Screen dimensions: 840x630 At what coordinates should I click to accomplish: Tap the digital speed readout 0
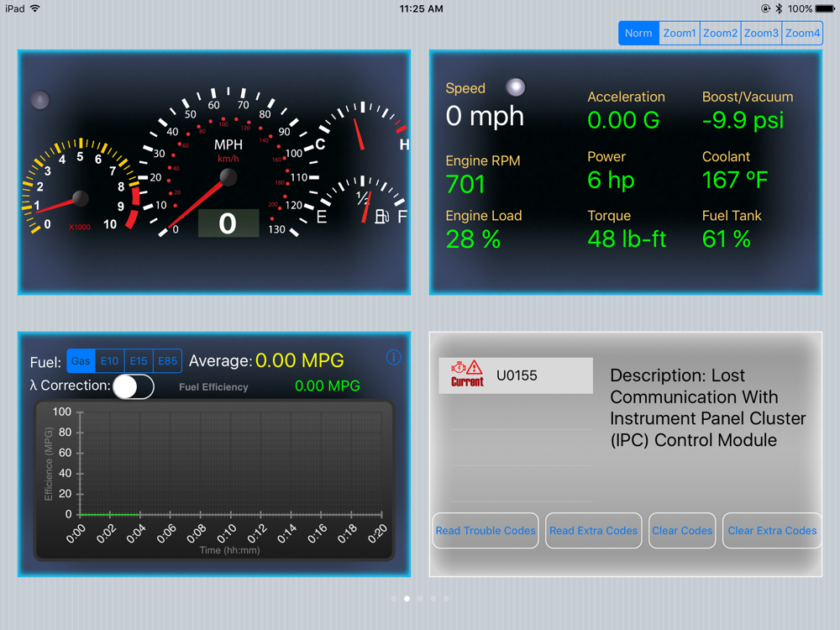click(x=228, y=223)
